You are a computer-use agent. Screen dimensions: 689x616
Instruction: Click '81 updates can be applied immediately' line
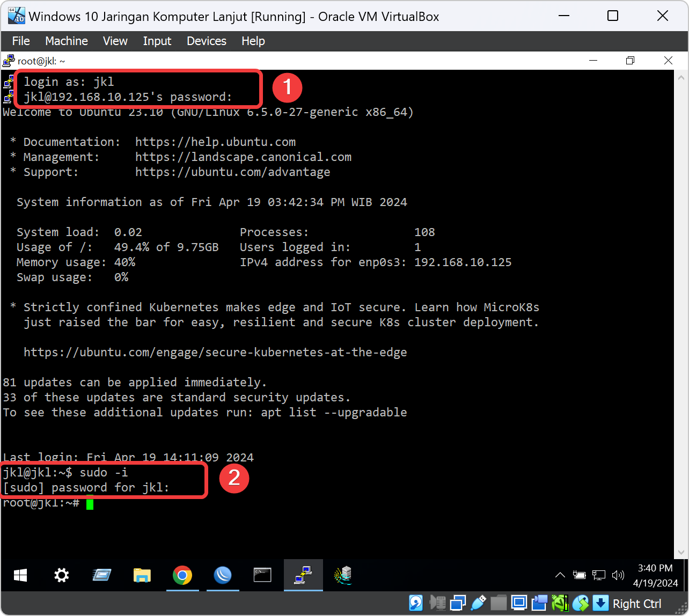(135, 383)
